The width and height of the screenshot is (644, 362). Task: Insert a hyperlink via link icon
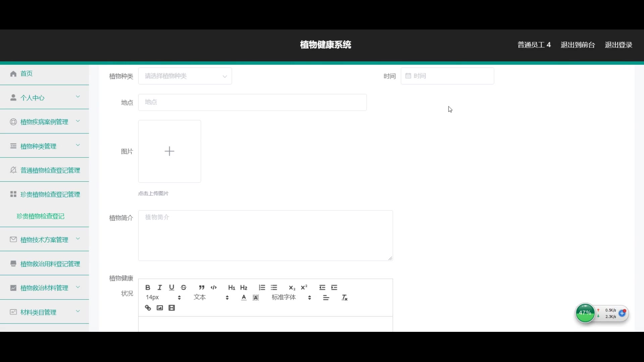(148, 308)
